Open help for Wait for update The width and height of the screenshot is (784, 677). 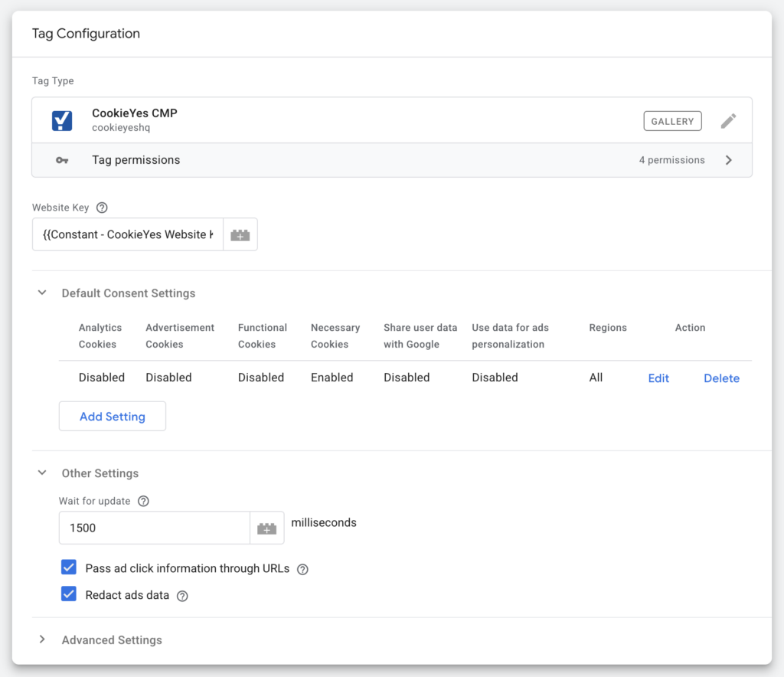pyautogui.click(x=143, y=501)
